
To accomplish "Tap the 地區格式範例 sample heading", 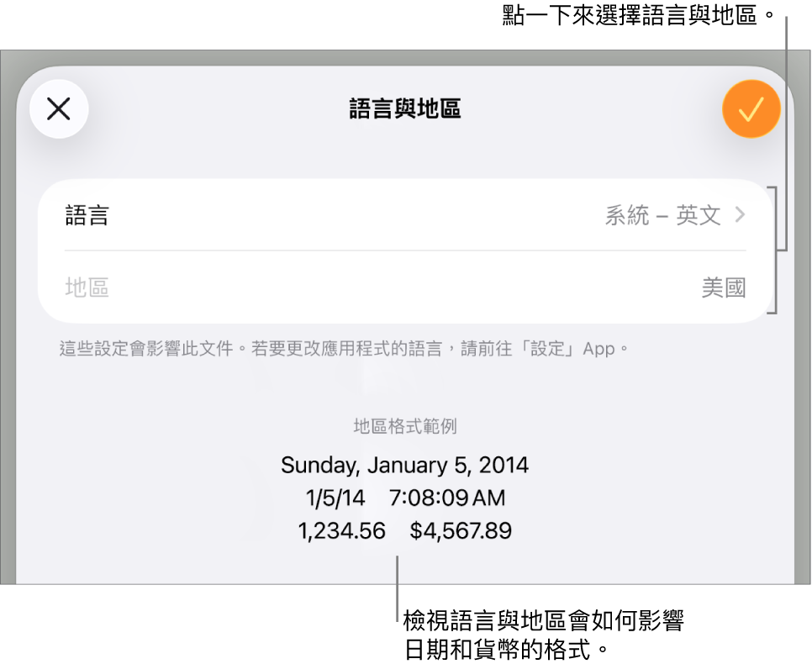I will point(404,426).
